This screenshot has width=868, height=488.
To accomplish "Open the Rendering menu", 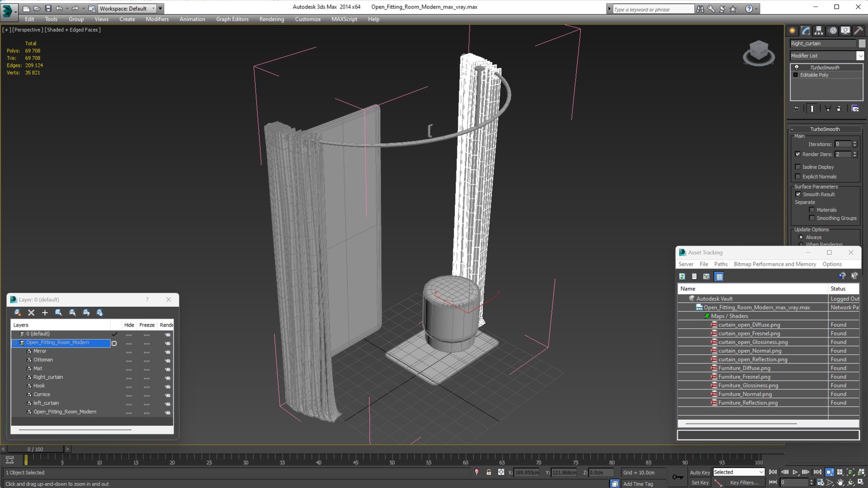I will (271, 19).
